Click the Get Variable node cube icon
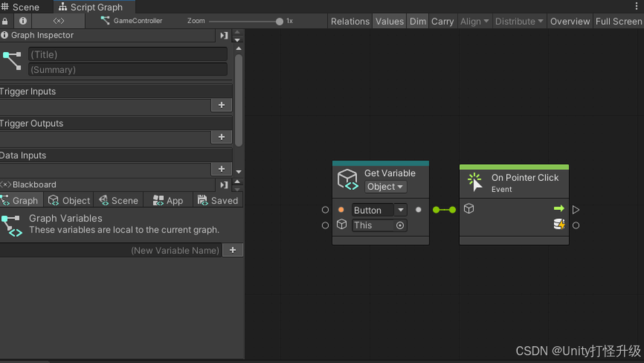The image size is (644, 363). tap(348, 180)
